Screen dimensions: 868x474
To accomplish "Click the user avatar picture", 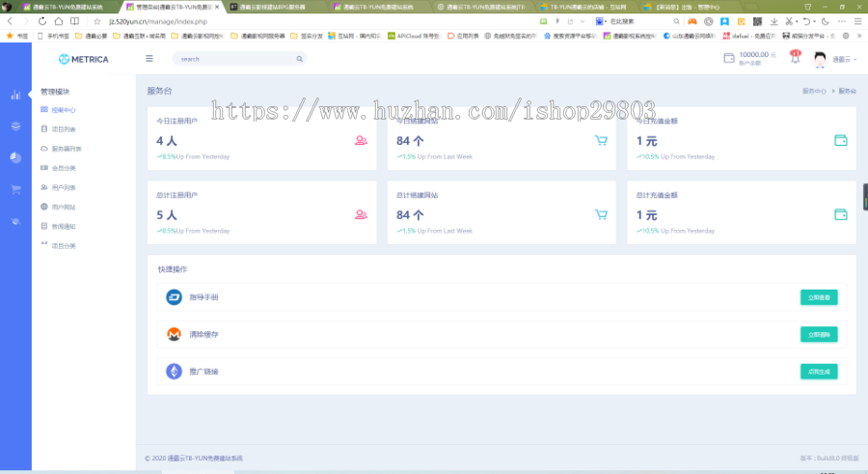I will (x=820, y=59).
